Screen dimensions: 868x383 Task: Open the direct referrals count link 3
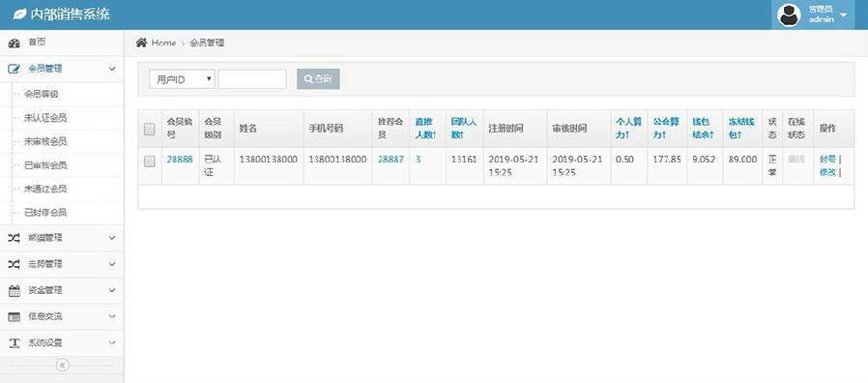coord(418,159)
